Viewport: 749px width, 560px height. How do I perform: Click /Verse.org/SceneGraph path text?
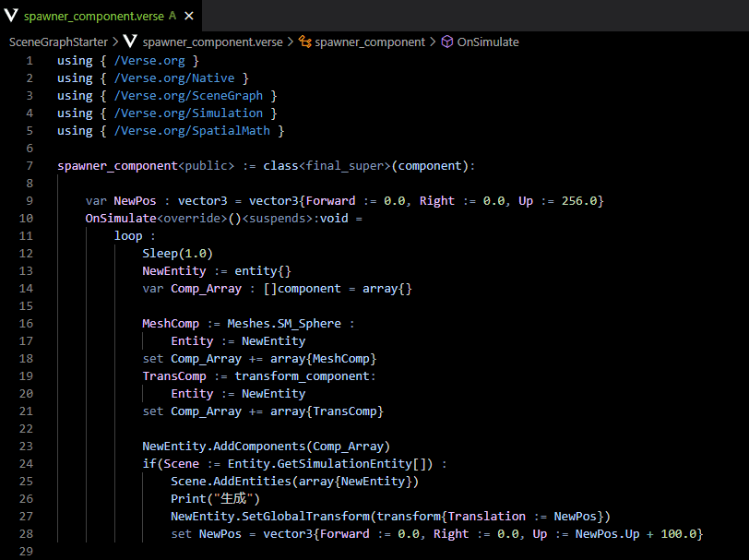[188, 96]
